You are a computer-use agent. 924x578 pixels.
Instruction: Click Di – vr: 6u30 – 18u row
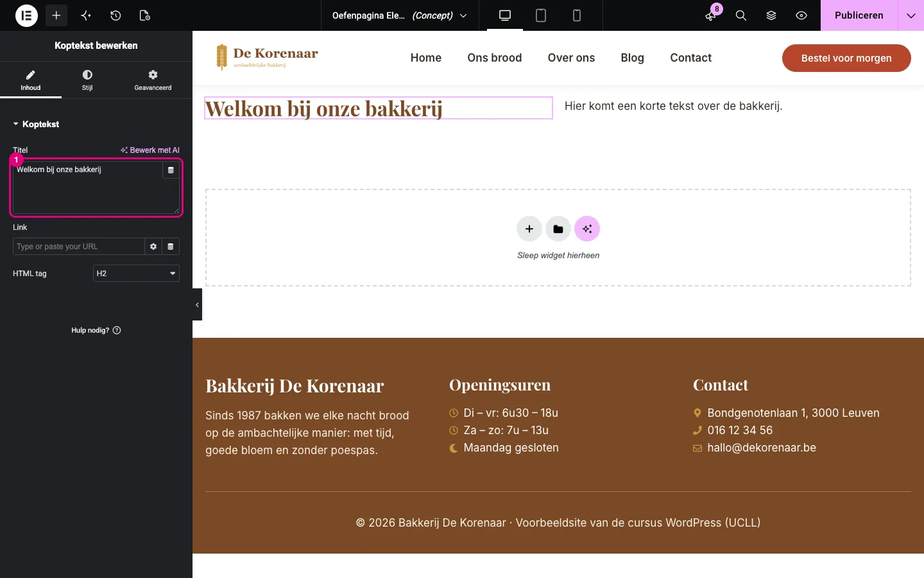(504, 413)
